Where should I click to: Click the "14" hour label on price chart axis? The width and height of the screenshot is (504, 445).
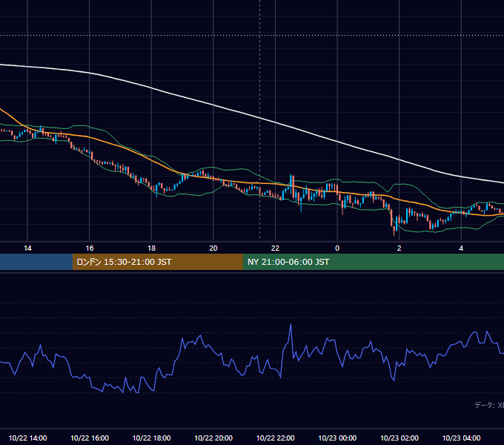[27, 248]
